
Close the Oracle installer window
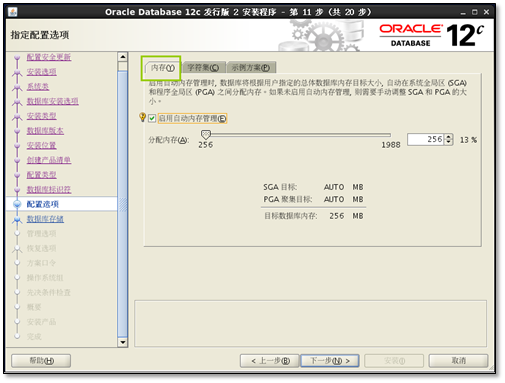(487, 12)
